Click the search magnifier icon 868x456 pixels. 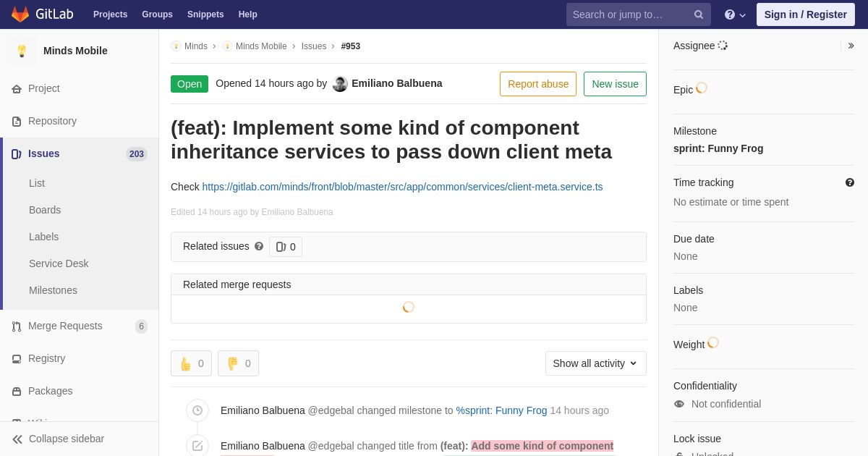[x=699, y=14]
